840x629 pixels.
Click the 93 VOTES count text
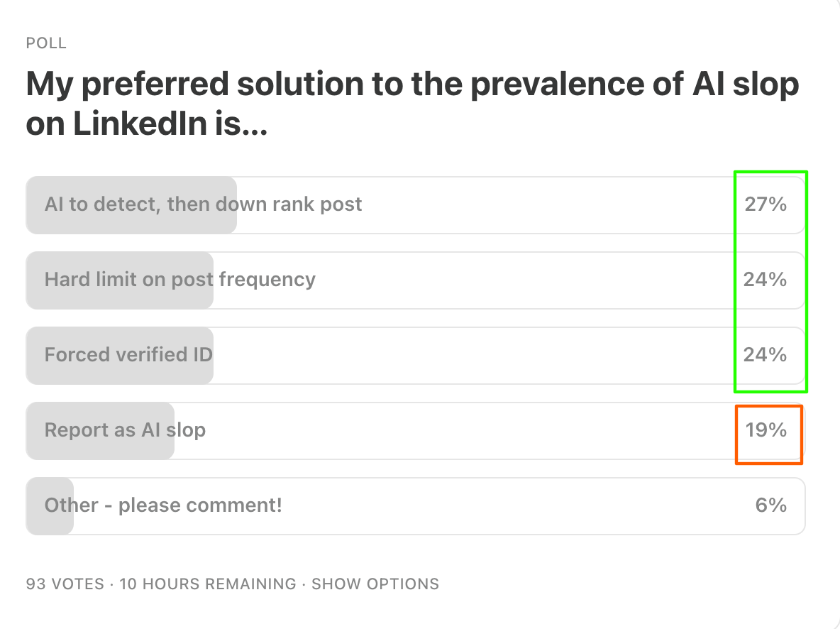click(x=65, y=584)
